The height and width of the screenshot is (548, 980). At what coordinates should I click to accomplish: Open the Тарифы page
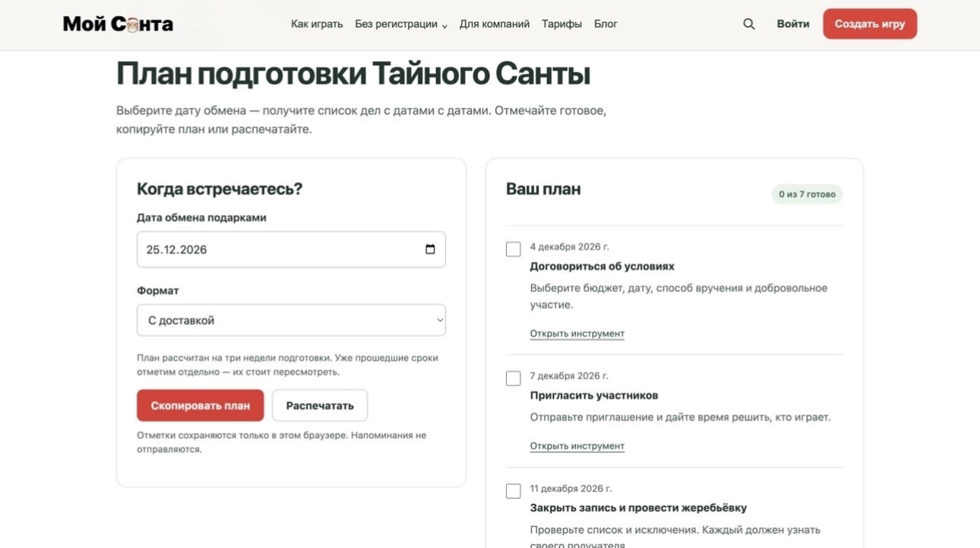coord(561,24)
